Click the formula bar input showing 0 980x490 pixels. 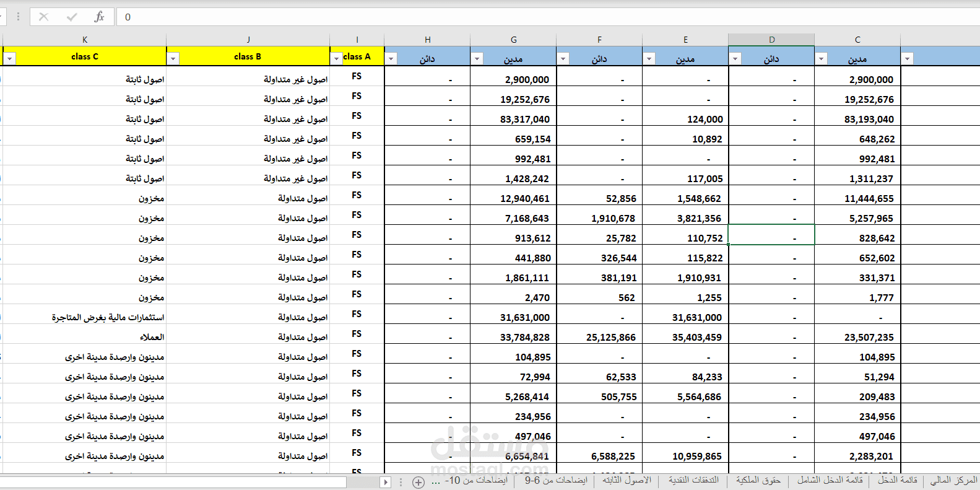[x=548, y=17]
